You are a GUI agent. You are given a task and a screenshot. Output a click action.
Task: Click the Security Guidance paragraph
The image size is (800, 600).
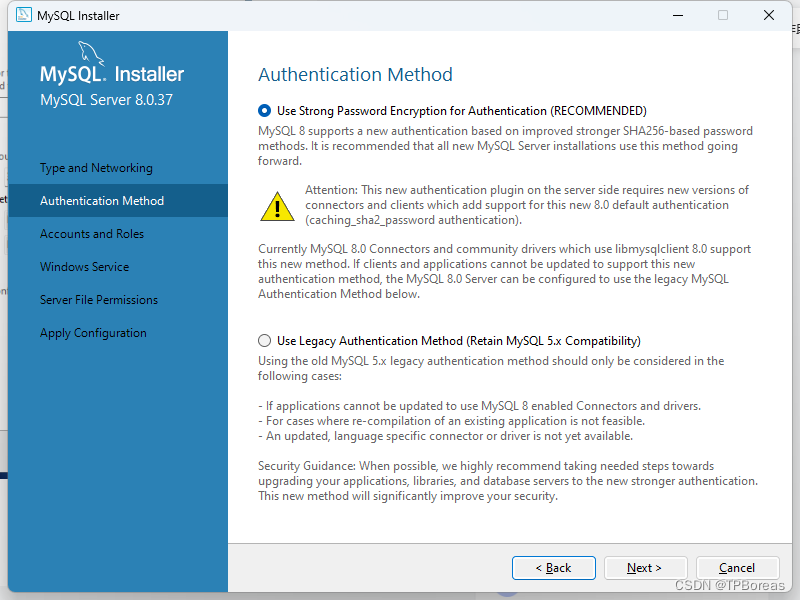pyautogui.click(x=508, y=481)
